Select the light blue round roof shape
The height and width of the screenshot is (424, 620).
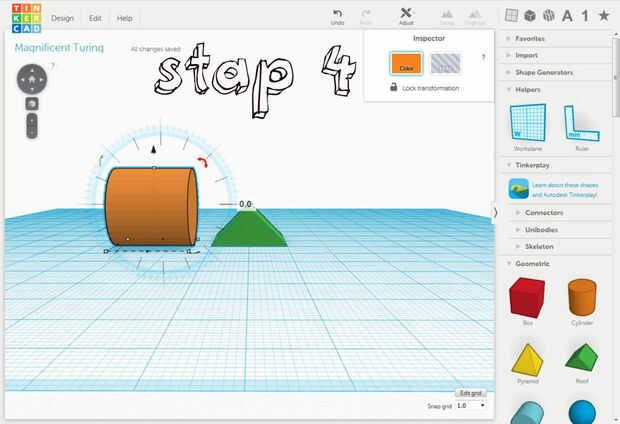click(527, 412)
